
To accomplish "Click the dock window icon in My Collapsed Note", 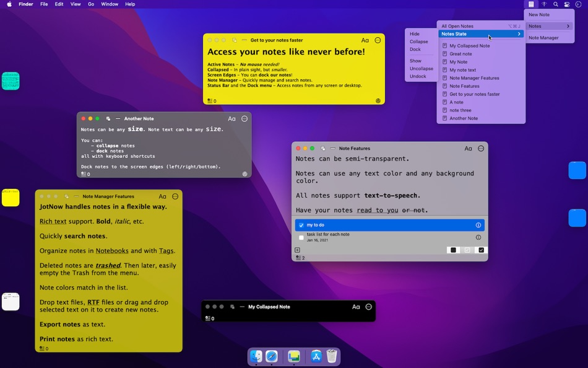I will point(232,307).
